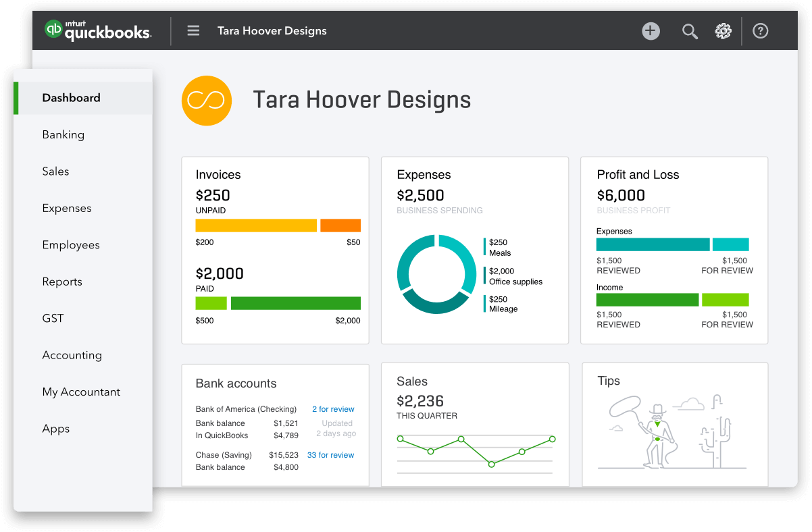Click the $15,523 Chase balance
The image size is (812, 532).
pyautogui.click(x=284, y=455)
